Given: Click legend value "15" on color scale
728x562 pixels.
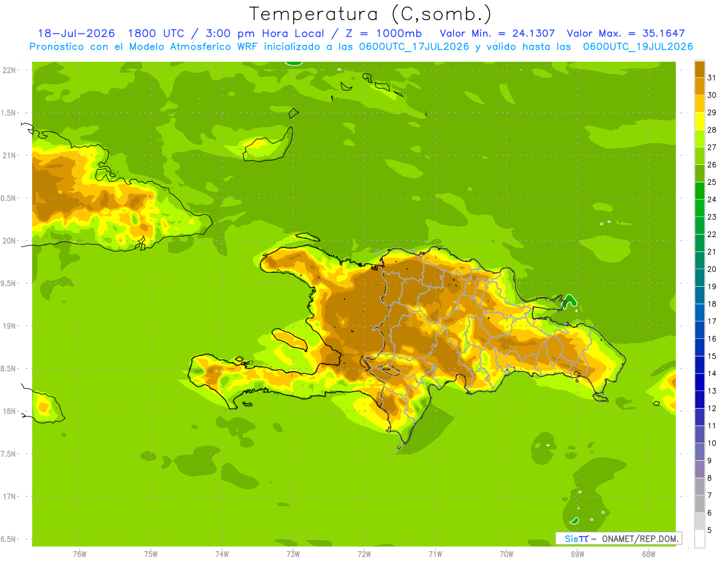Looking at the screenshot, I should click(712, 356).
